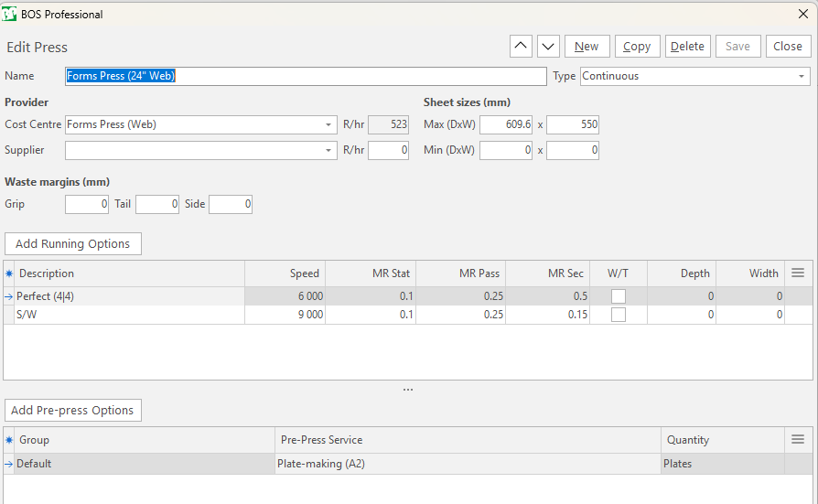The image size is (818, 504).
Task: Click the MR Sec column header
Action: point(548,273)
